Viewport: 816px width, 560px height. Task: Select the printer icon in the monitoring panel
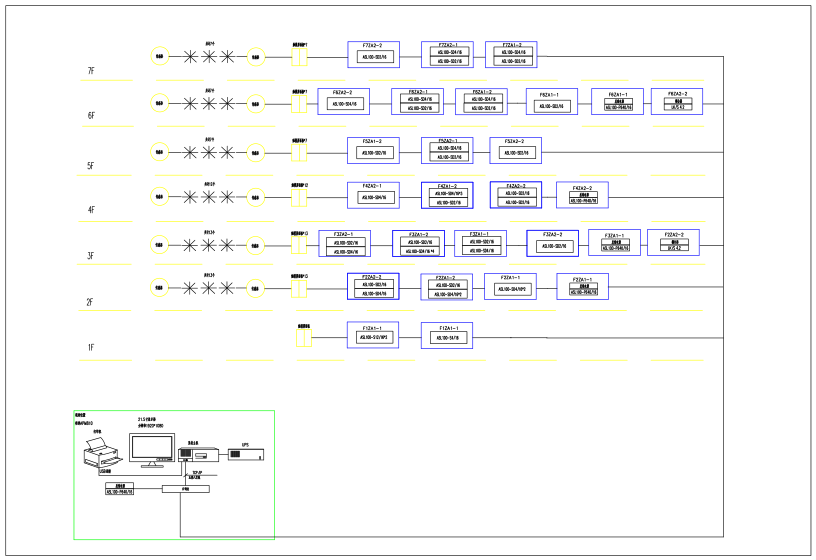pyautogui.click(x=103, y=454)
